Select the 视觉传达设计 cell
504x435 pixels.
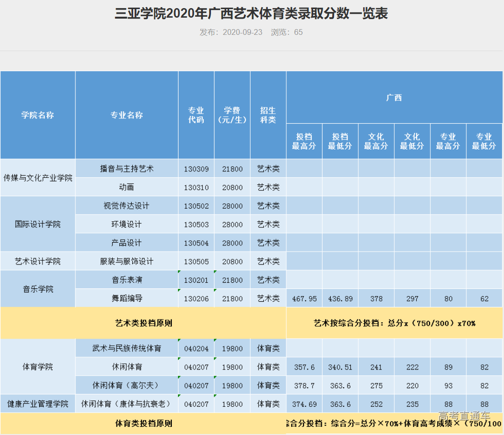pyautogui.click(x=126, y=205)
